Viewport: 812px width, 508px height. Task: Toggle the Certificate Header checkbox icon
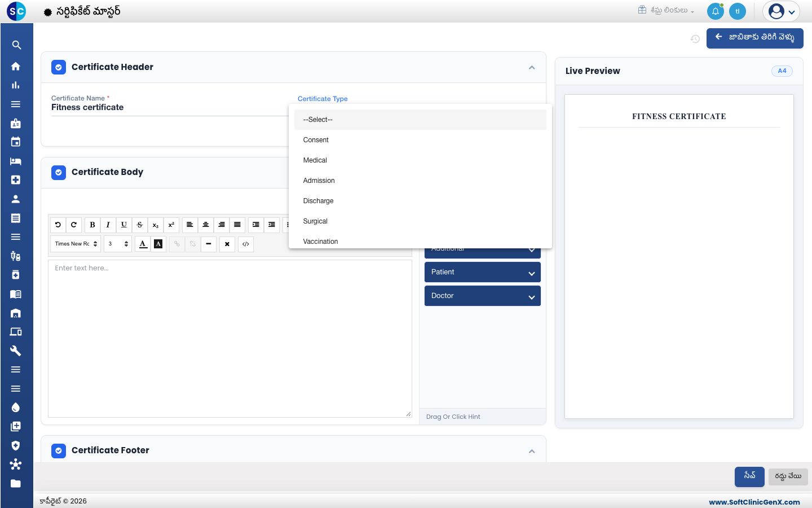pyautogui.click(x=59, y=67)
